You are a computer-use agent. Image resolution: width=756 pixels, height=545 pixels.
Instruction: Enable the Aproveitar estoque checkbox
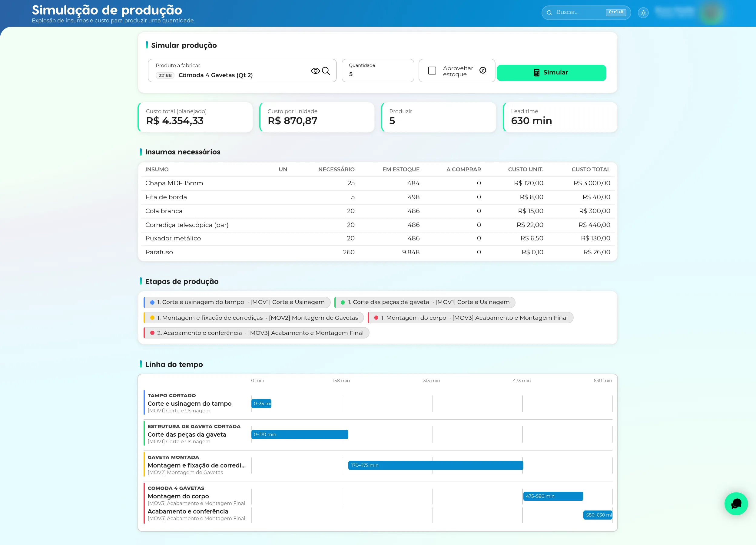click(x=432, y=71)
